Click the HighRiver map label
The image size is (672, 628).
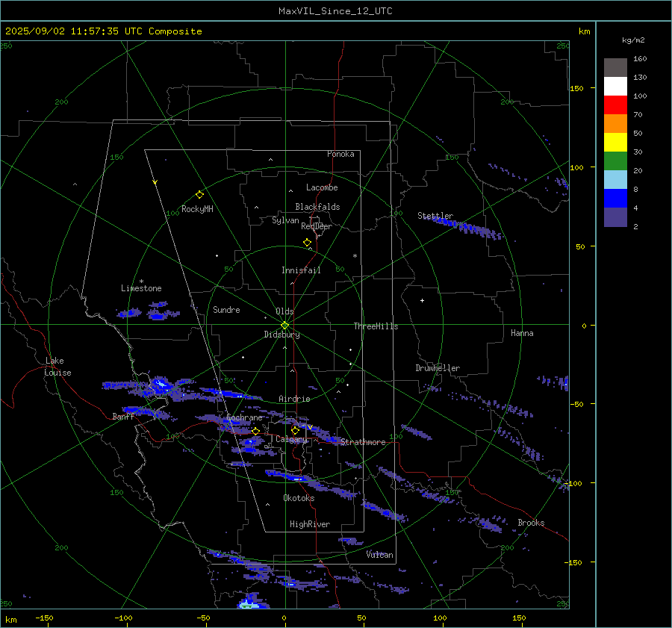[310, 524]
